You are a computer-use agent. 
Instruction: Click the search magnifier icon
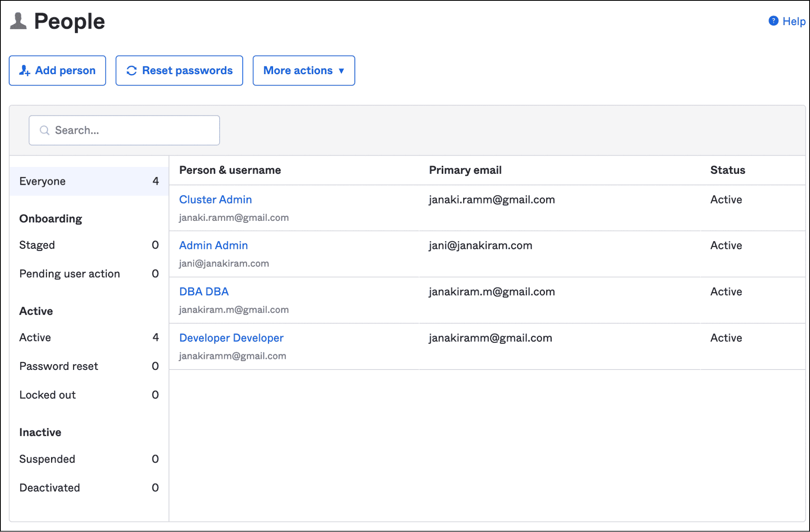tap(44, 130)
